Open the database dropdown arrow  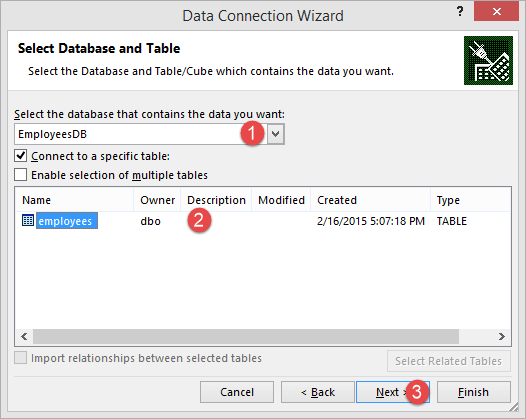coord(276,134)
